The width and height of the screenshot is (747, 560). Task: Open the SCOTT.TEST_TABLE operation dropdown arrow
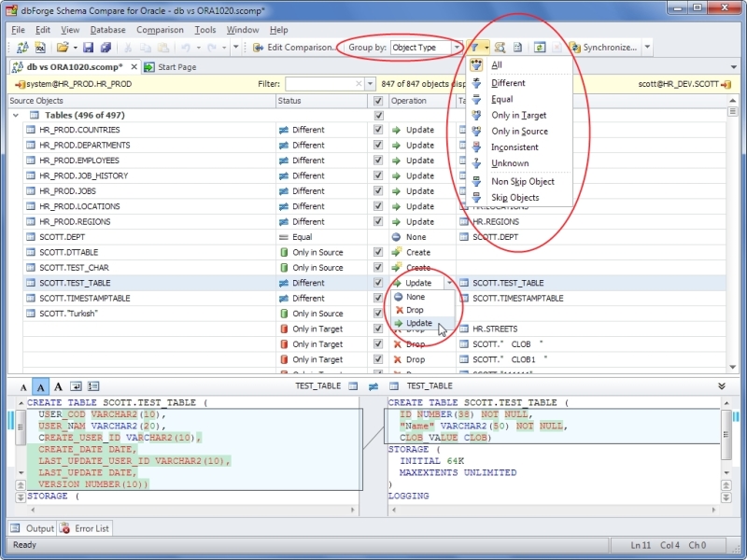pyautogui.click(x=449, y=283)
